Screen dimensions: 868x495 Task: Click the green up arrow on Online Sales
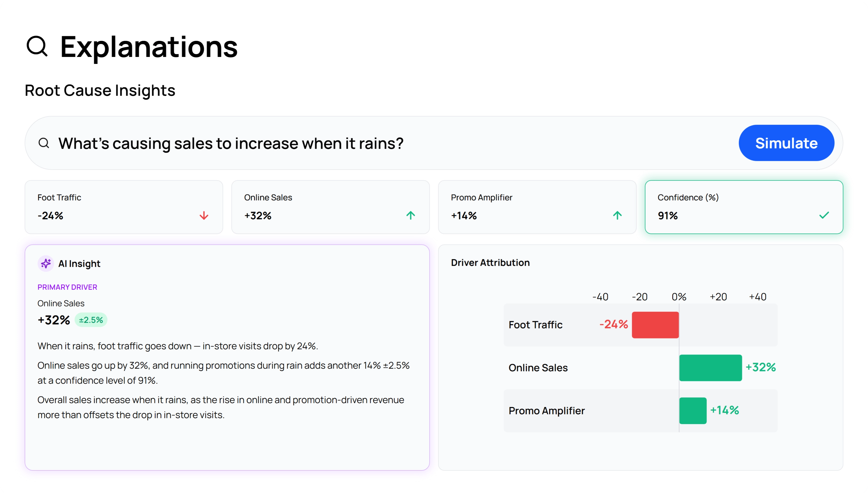(x=411, y=216)
